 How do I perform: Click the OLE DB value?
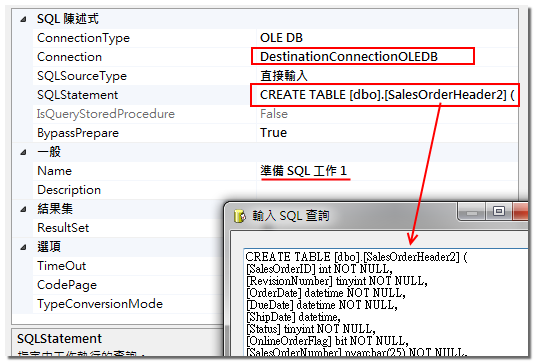coord(281,38)
